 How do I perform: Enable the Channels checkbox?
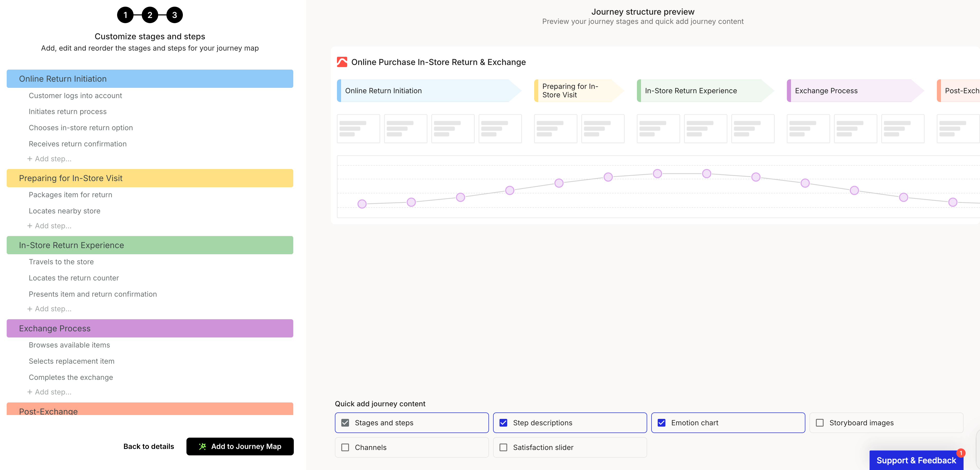click(x=345, y=448)
